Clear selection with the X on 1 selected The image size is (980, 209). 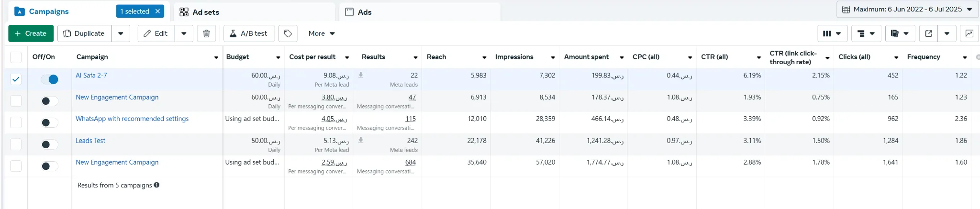157,11
